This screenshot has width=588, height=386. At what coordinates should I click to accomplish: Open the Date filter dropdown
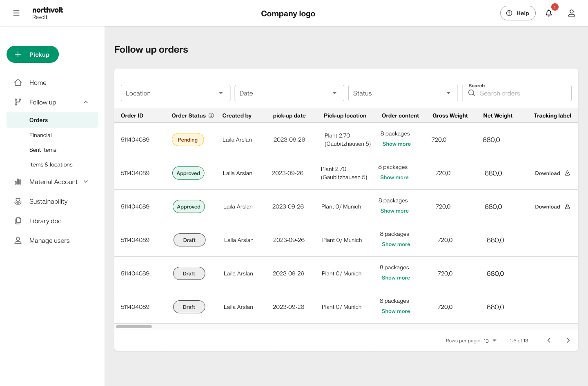[x=289, y=93]
